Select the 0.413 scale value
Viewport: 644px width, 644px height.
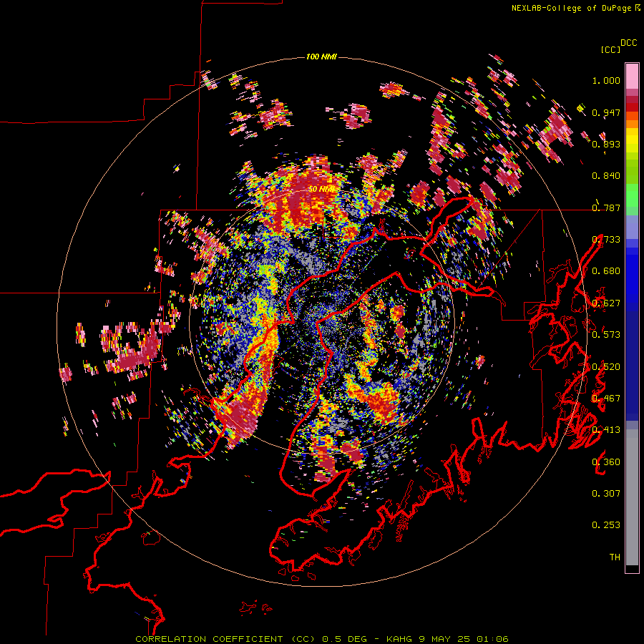[x=606, y=430]
